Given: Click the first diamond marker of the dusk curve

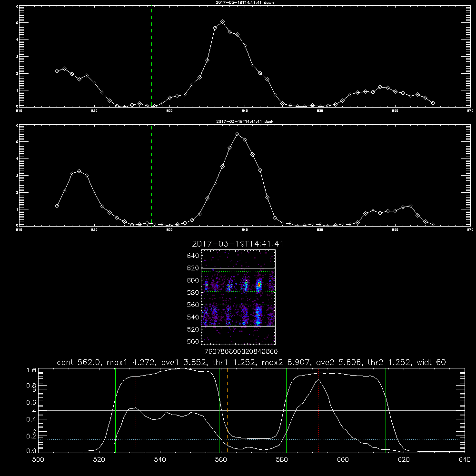Looking at the screenshot, I should [57, 206].
